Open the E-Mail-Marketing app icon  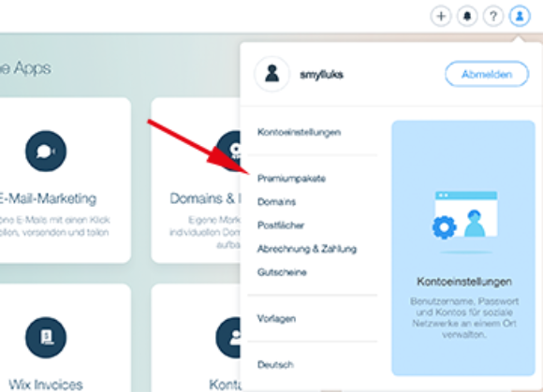[46, 152]
